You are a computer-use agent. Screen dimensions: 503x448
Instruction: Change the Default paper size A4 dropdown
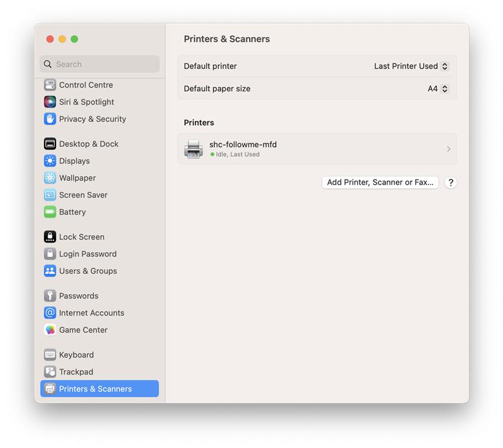click(438, 89)
